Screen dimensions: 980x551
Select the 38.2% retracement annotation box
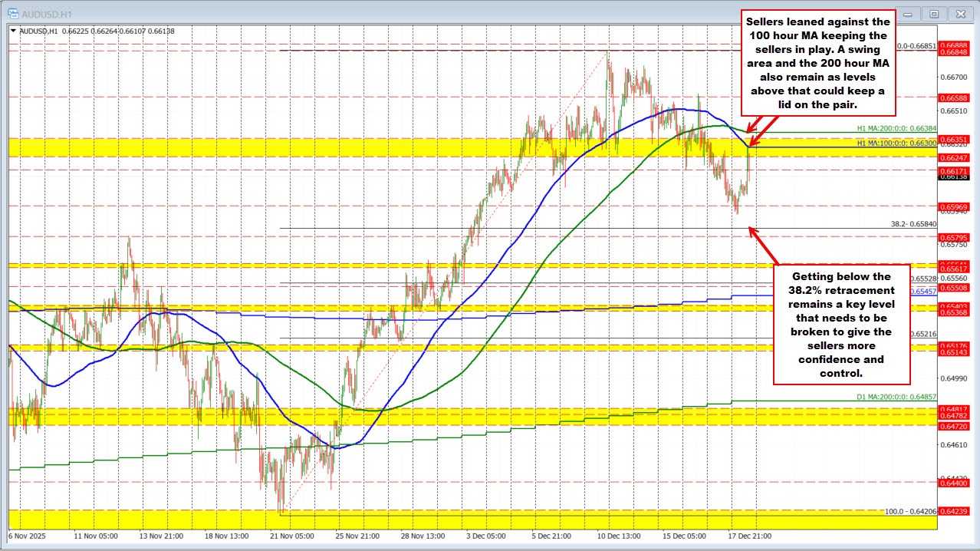tap(842, 325)
